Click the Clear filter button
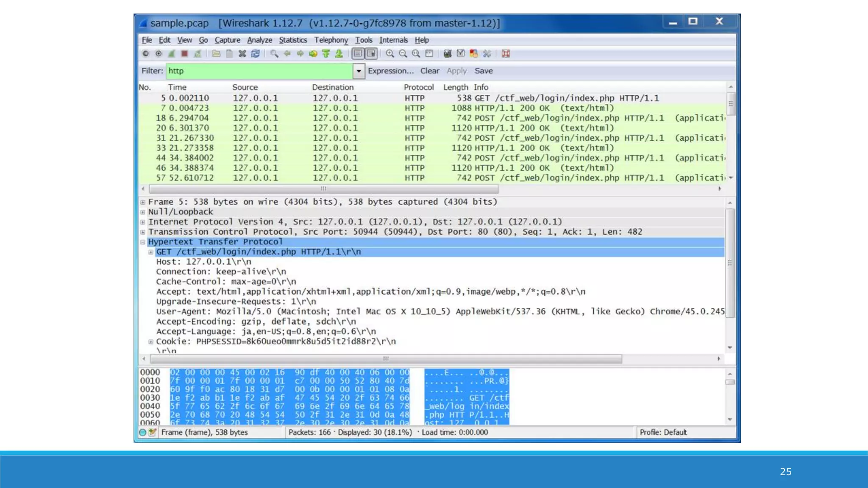Screen dimensions: 868x488 pyautogui.click(x=429, y=71)
